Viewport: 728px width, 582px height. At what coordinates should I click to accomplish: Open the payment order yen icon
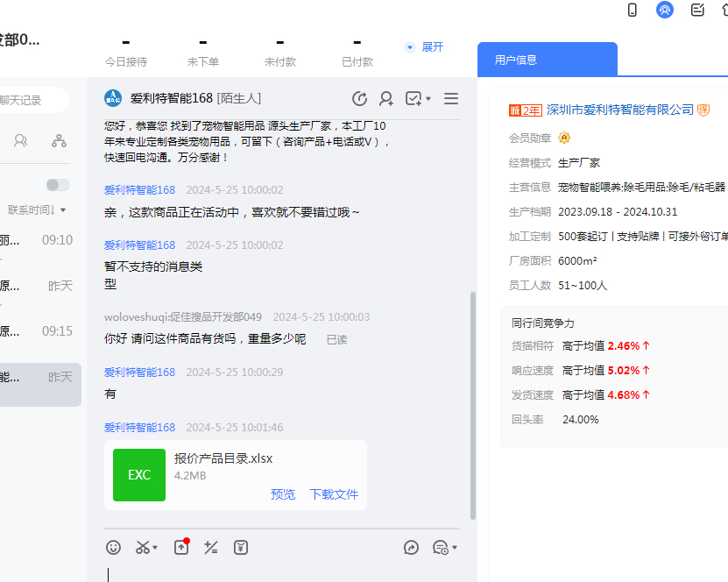click(241, 548)
